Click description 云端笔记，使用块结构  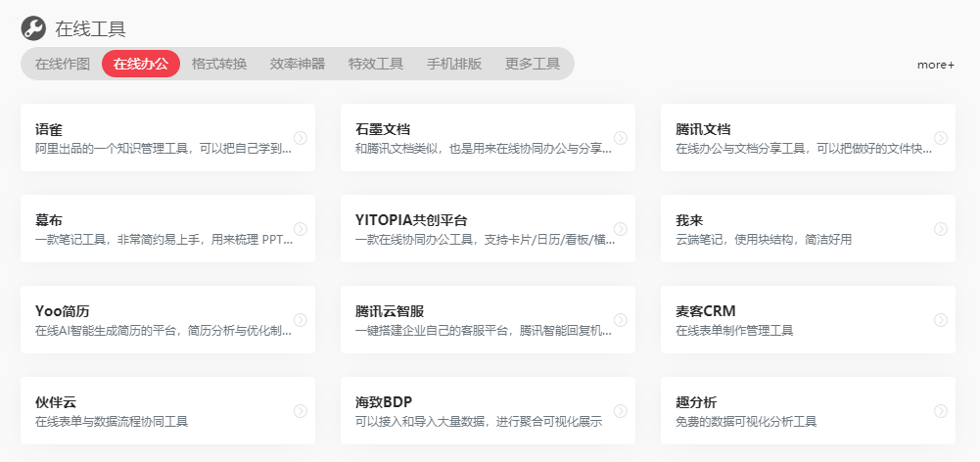click(x=764, y=240)
